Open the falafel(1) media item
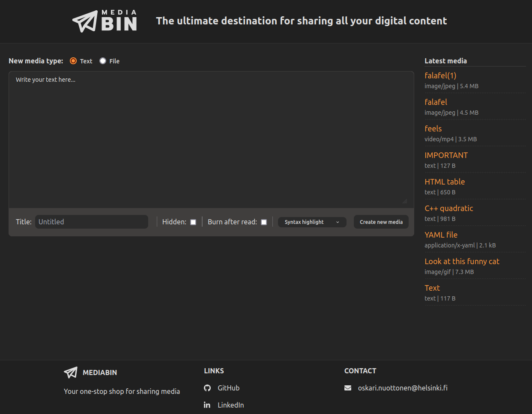The height and width of the screenshot is (414, 532). point(440,75)
